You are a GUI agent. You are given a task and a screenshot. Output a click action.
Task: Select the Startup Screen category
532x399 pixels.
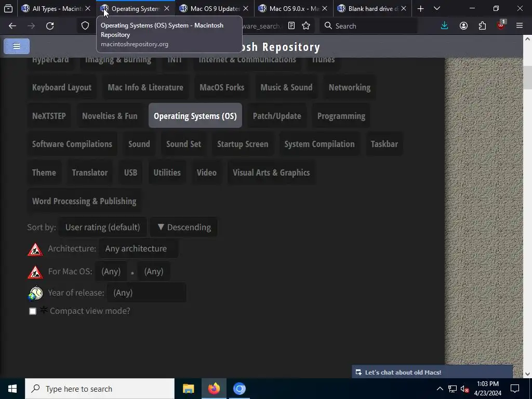point(243,144)
